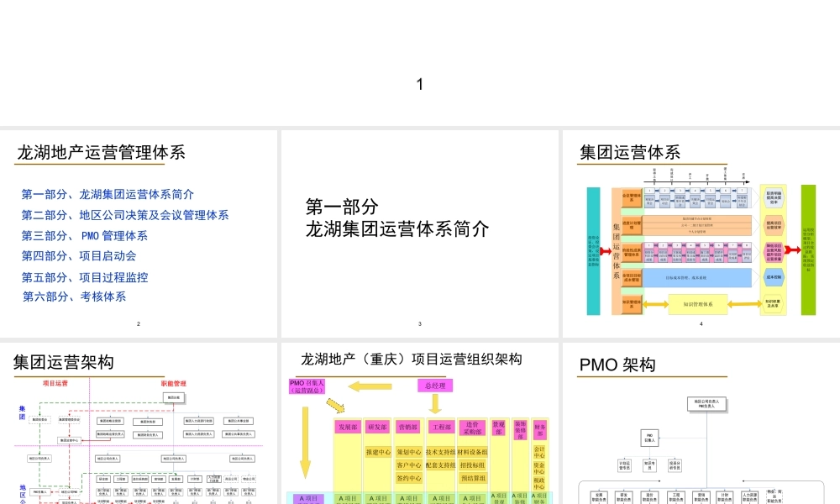Viewport: 840px width, 504px height.
Task: Click 第二部分、地区公司决策及会议管理体系 line
Action: (x=125, y=215)
